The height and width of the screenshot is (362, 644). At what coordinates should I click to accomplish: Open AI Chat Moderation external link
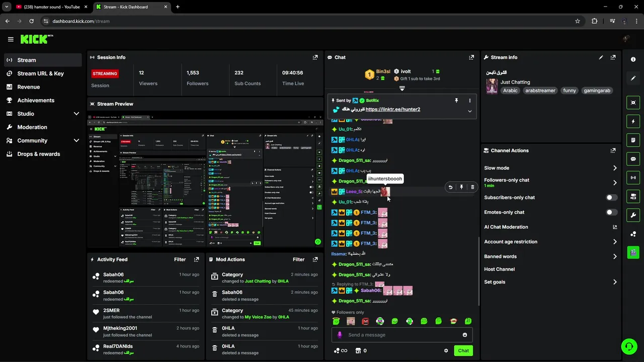pos(615,227)
